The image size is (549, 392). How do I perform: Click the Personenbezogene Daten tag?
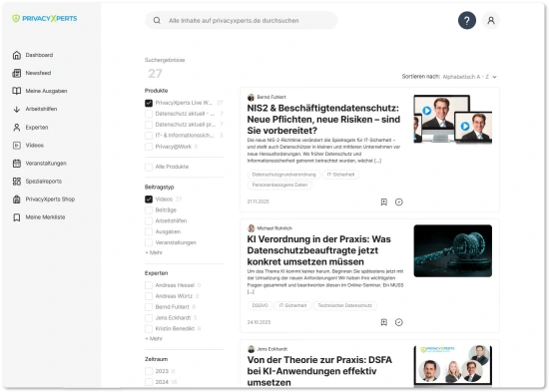point(279,186)
